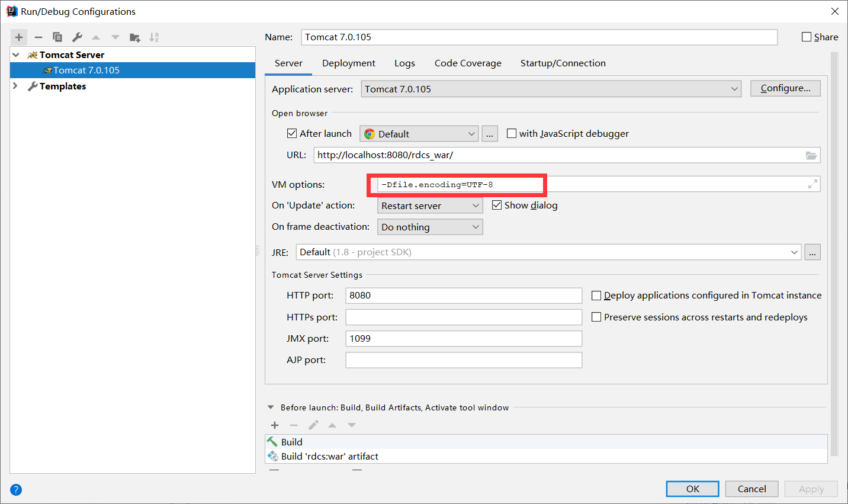Click the right-side vertical scrollbar
This screenshot has width=848, height=504.
tap(834, 255)
